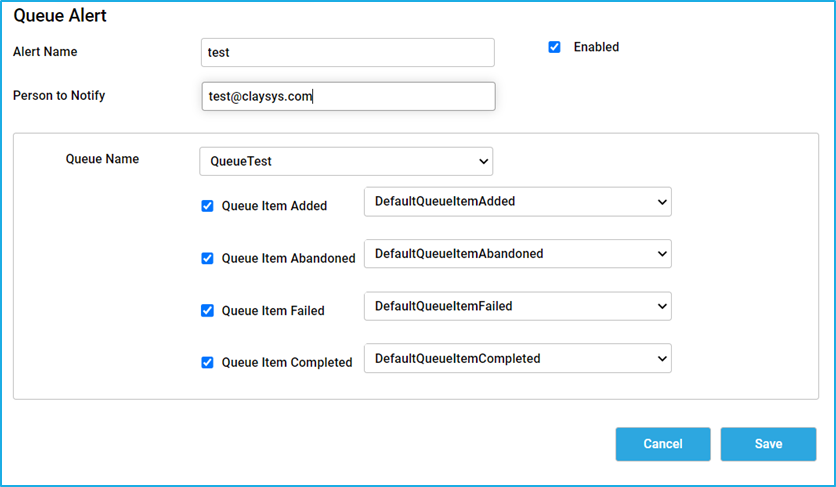Click the Enabled label text
This screenshot has height=487, width=836.
596,47
